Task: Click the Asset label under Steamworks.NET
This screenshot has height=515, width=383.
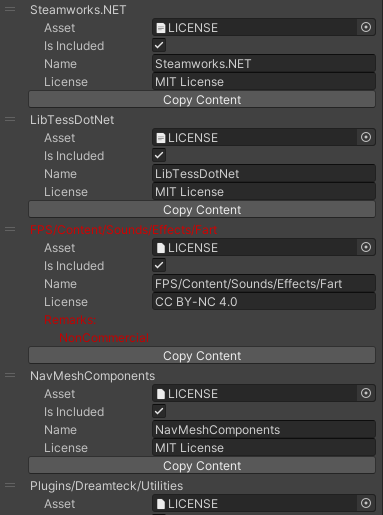Action: [x=59, y=28]
